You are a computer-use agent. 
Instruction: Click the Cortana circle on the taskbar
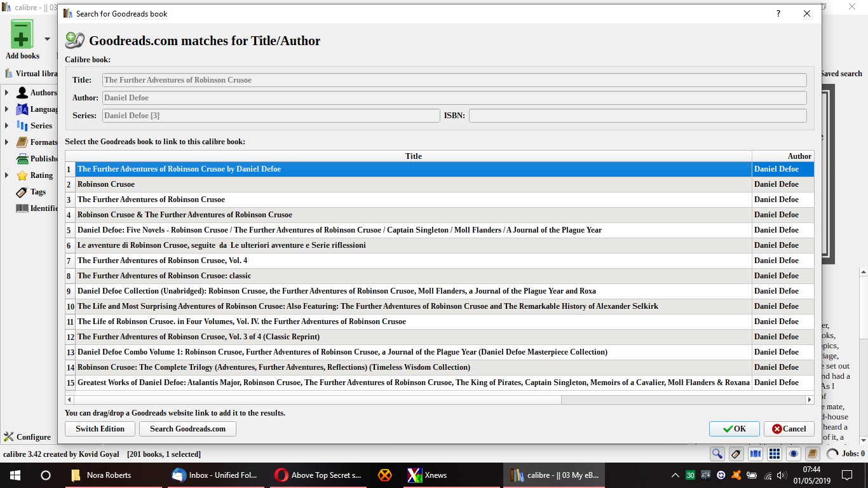coord(46,475)
